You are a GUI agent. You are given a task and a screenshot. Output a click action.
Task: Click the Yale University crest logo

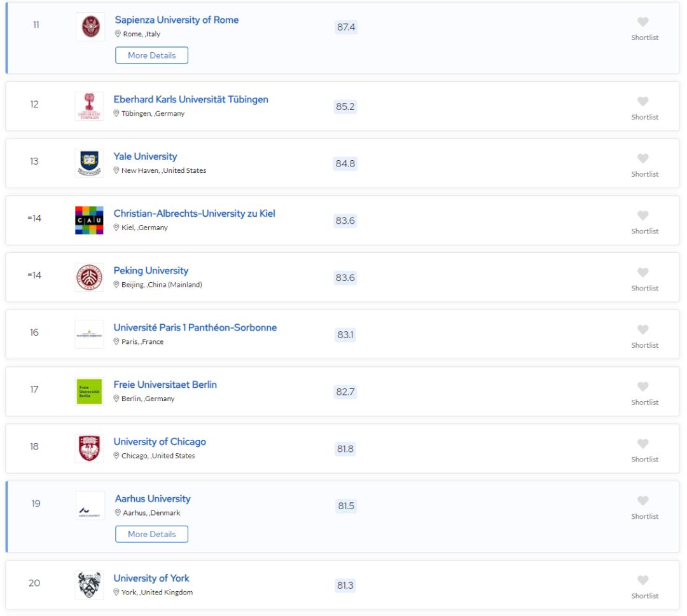(x=88, y=163)
